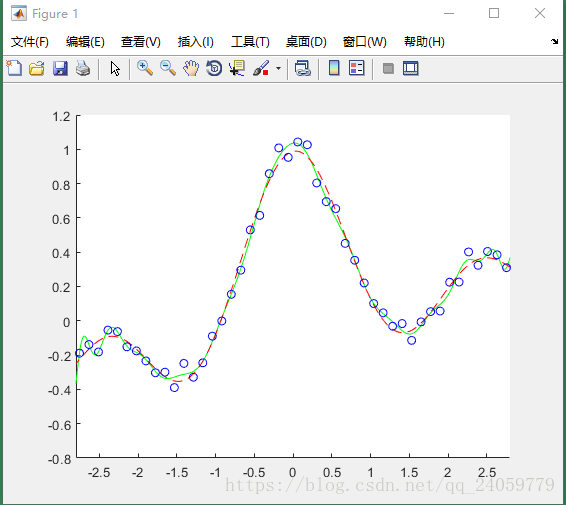Image resolution: width=566 pixels, height=505 pixels.
Task: Select the Zoom In magnifier tool
Action: pyautogui.click(x=145, y=68)
